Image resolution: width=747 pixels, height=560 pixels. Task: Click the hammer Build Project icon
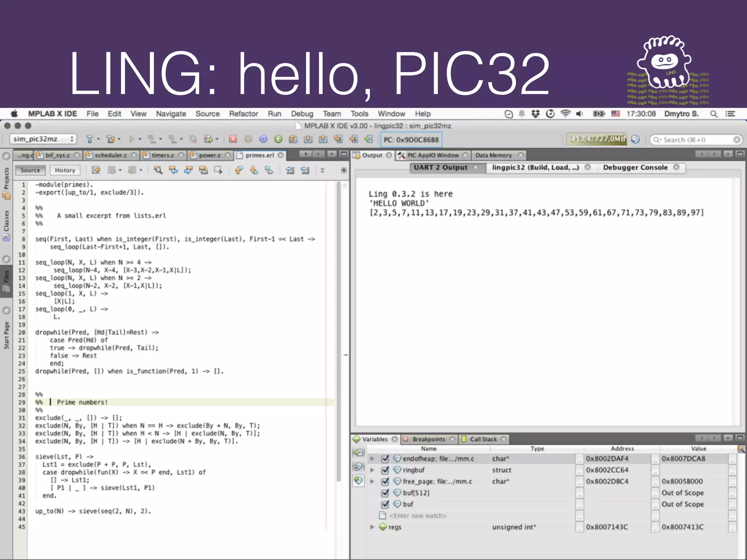coord(89,139)
